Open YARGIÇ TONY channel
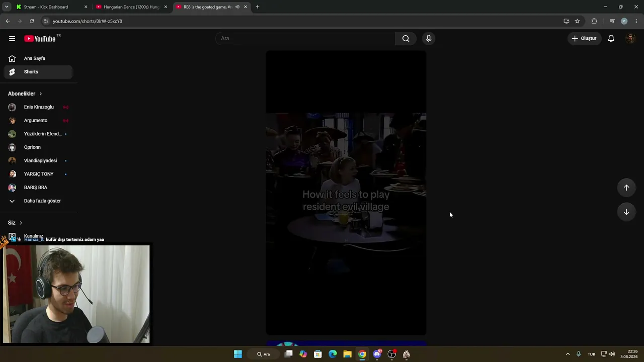Image resolution: width=644 pixels, height=362 pixels. click(x=39, y=174)
